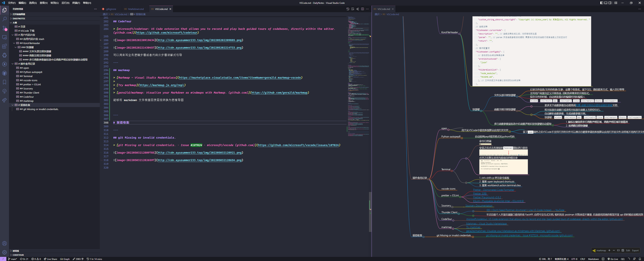The height and width of the screenshot is (261, 644).
Task: Open the Source Control view
Action: point(4,28)
